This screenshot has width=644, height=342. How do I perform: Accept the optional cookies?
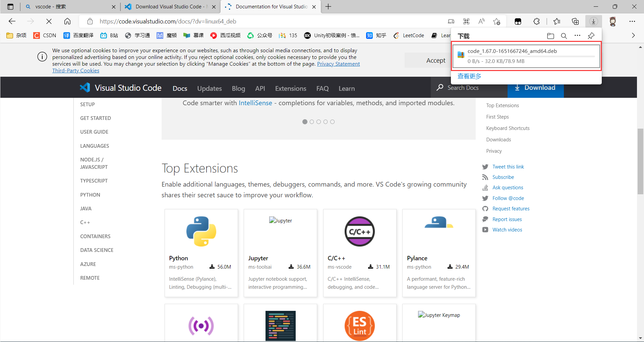435,60
